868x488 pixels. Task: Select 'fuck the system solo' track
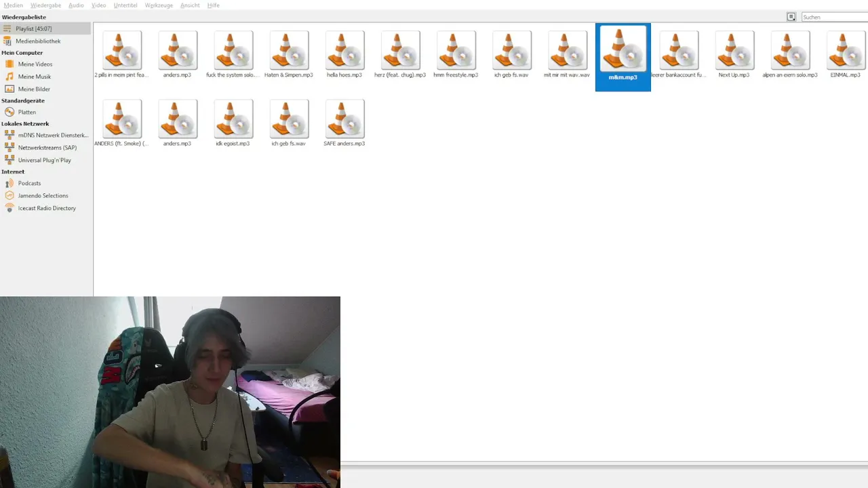pos(233,55)
